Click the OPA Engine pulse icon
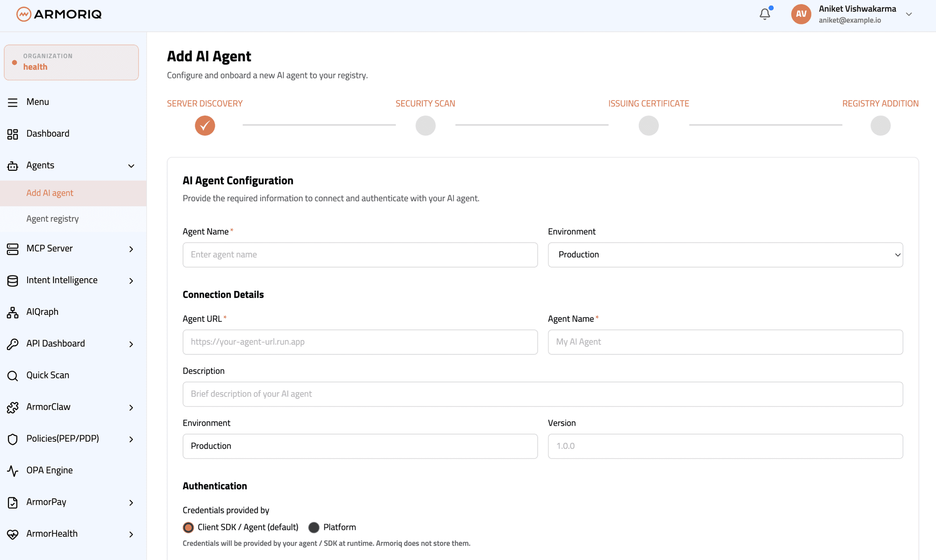 pos(13,471)
